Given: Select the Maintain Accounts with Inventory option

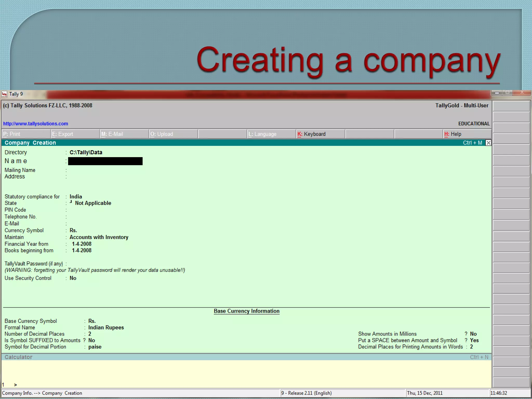Looking at the screenshot, I should pos(99,237).
